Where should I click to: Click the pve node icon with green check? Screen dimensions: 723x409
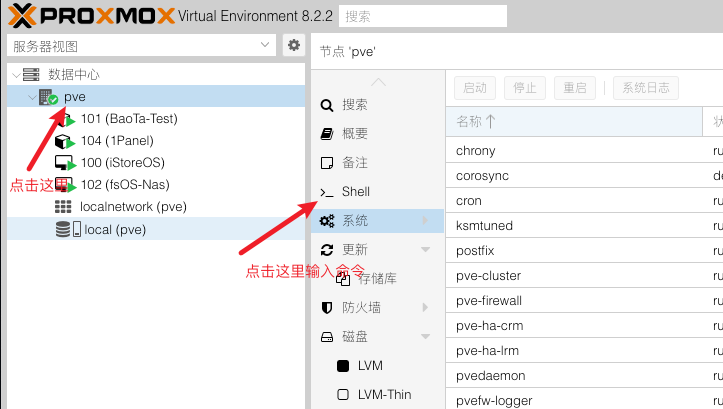[48, 97]
